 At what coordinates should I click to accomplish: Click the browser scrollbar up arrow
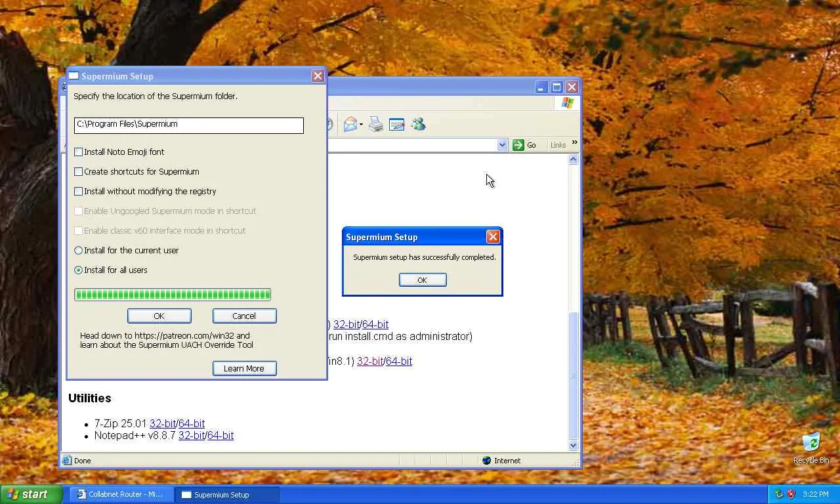click(574, 159)
